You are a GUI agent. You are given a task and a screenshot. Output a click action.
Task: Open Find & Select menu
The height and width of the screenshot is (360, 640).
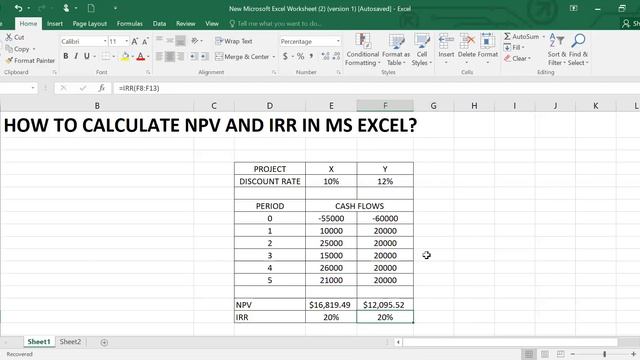click(578, 49)
